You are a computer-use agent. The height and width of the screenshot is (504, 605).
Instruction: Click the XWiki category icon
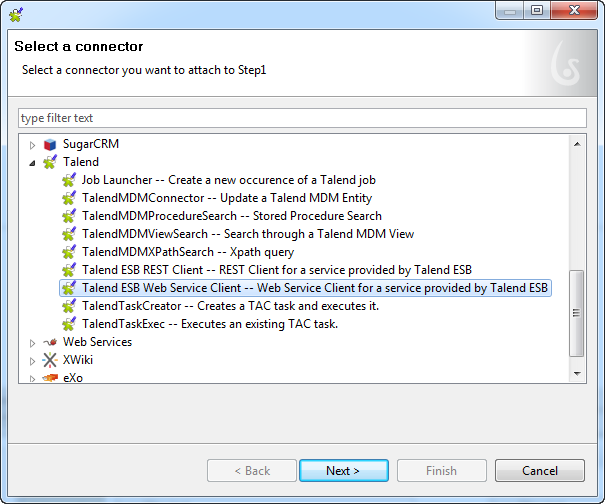pyautogui.click(x=50, y=360)
